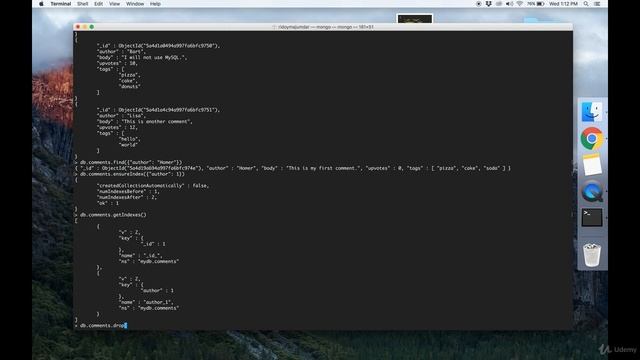Viewport: 640px width, 360px height.
Task: Open the Shell menu
Action: (x=82, y=4)
